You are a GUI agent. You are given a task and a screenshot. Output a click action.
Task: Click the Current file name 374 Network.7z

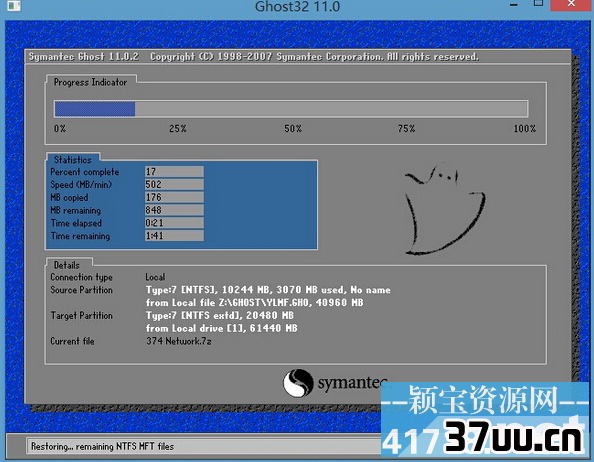point(179,341)
